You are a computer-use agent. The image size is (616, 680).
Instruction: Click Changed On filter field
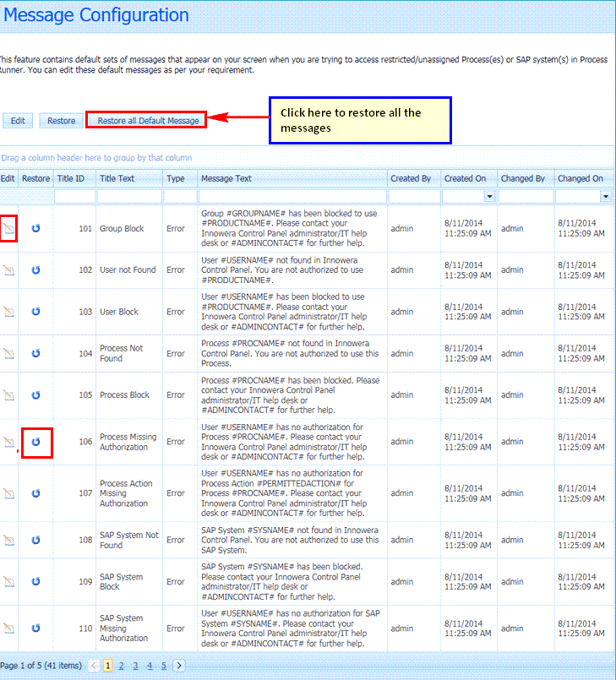click(578, 197)
